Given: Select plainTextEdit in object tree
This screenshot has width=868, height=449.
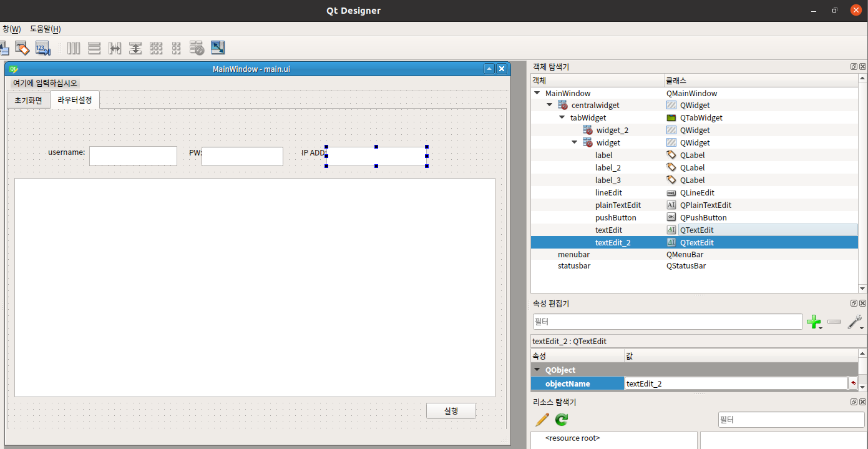Looking at the screenshot, I should point(618,205).
